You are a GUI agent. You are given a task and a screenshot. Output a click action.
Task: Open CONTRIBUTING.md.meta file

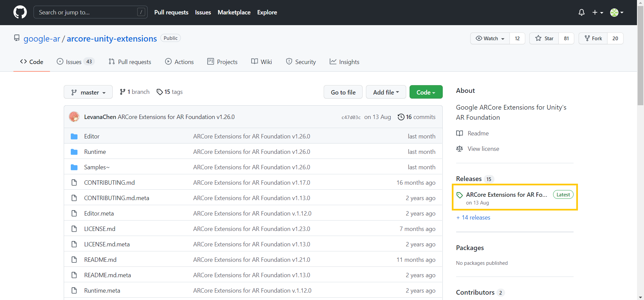pos(117,198)
